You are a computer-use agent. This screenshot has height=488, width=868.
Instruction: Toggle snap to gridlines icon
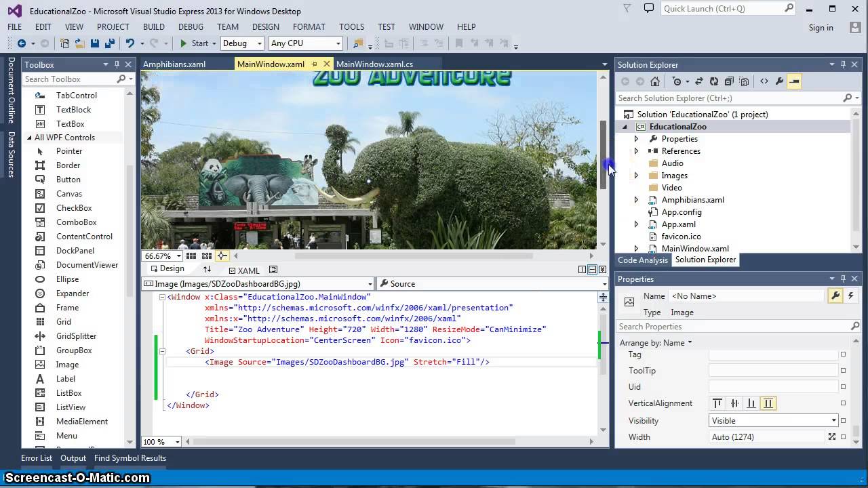pyautogui.click(x=206, y=256)
